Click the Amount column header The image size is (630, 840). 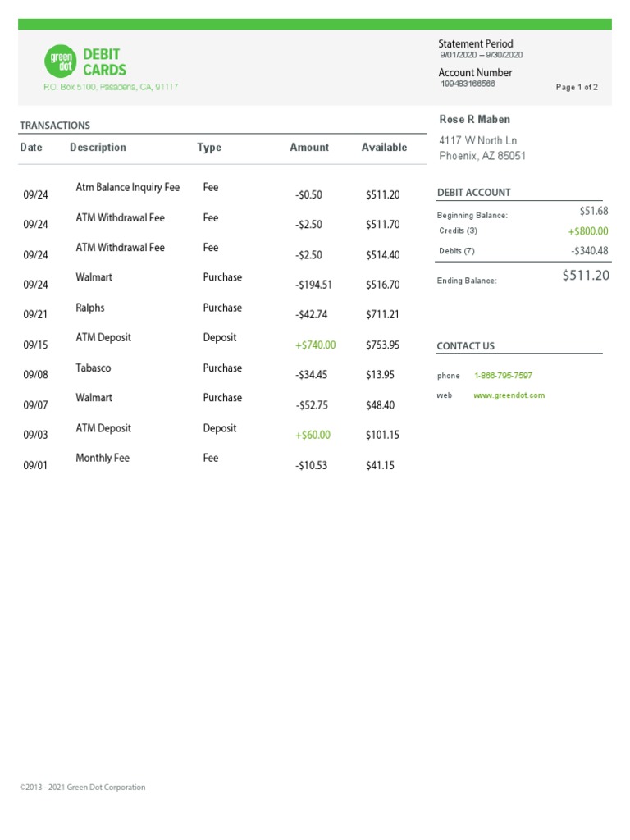click(x=309, y=148)
